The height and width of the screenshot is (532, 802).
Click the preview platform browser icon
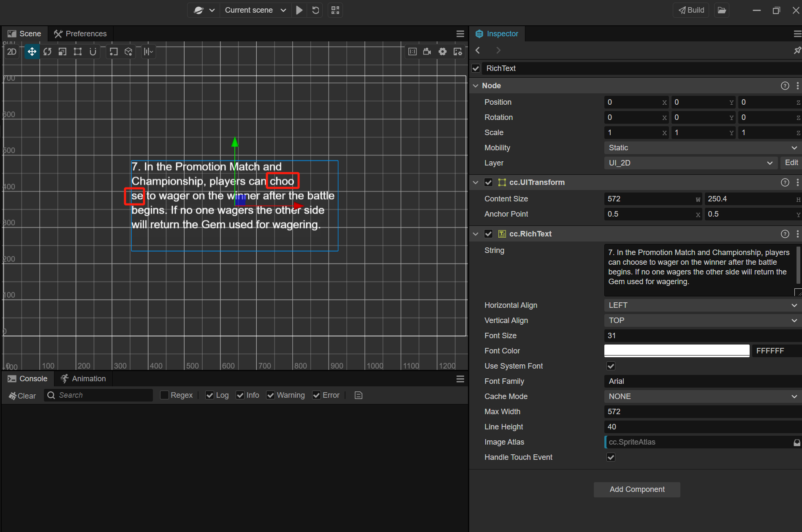(x=198, y=10)
